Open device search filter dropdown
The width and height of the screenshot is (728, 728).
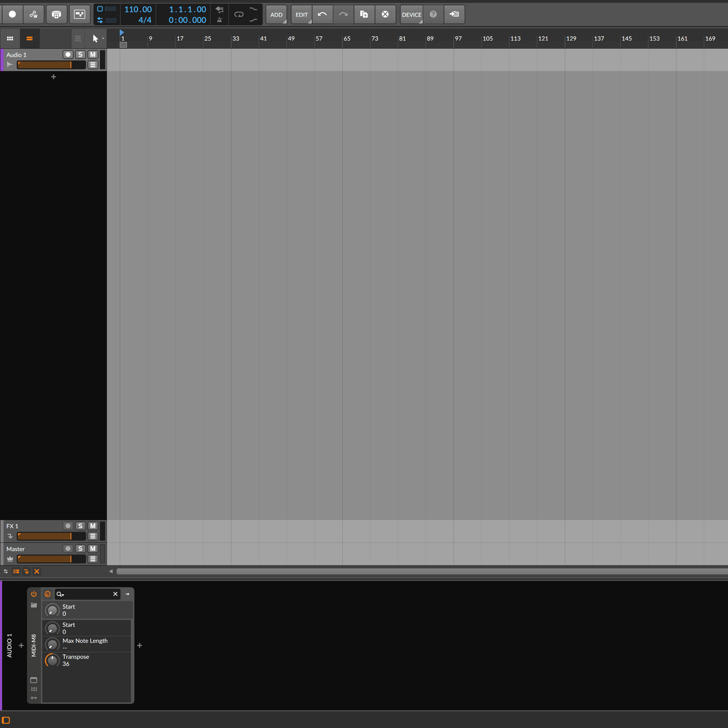coord(61,594)
